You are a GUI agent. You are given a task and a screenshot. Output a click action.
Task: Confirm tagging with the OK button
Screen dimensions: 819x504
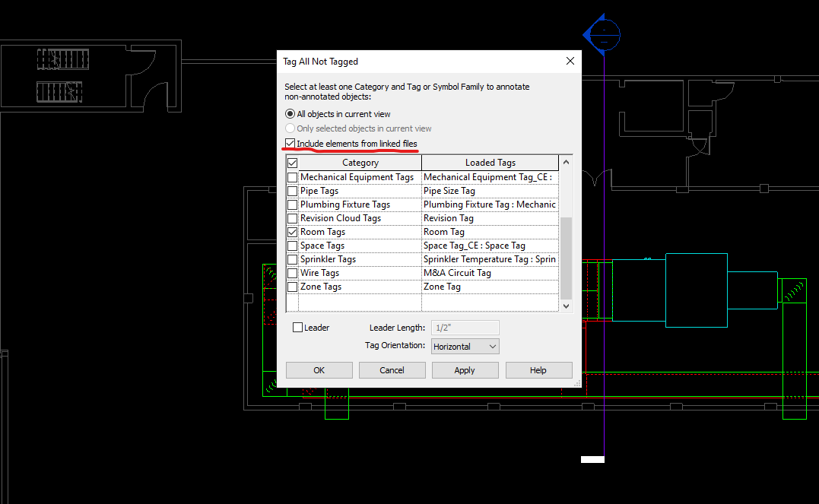click(319, 370)
